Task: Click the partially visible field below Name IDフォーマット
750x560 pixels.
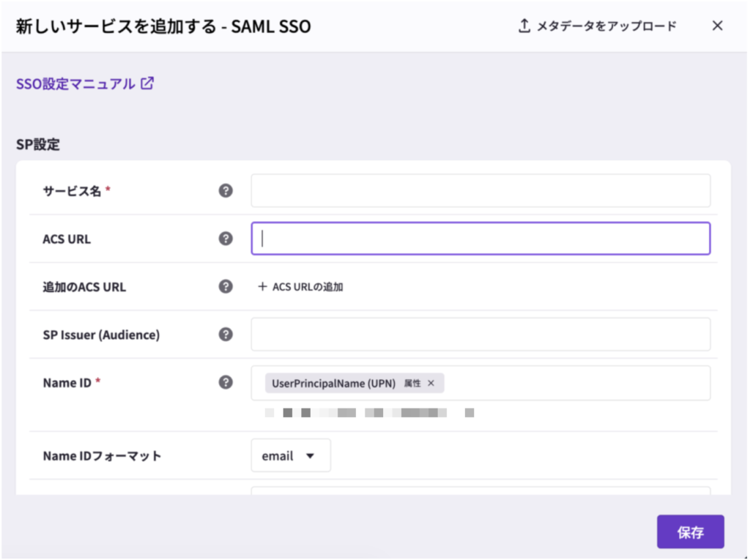Action: click(x=480, y=490)
